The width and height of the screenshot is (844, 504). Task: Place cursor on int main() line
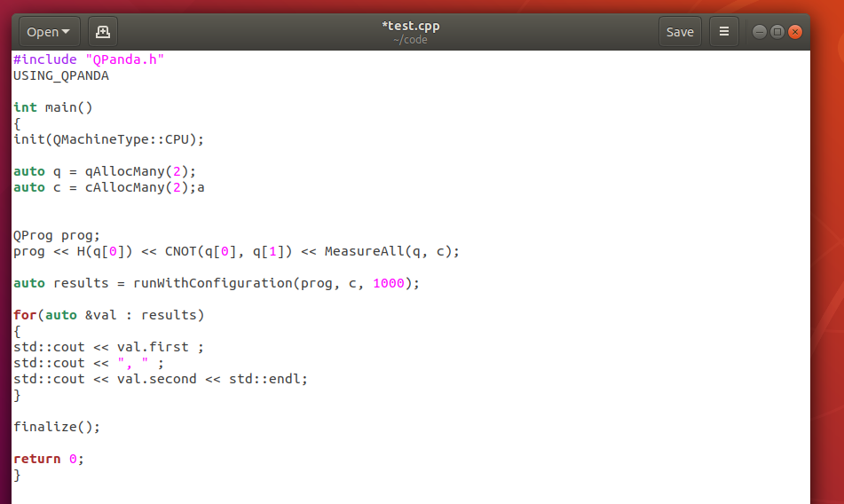(52, 107)
